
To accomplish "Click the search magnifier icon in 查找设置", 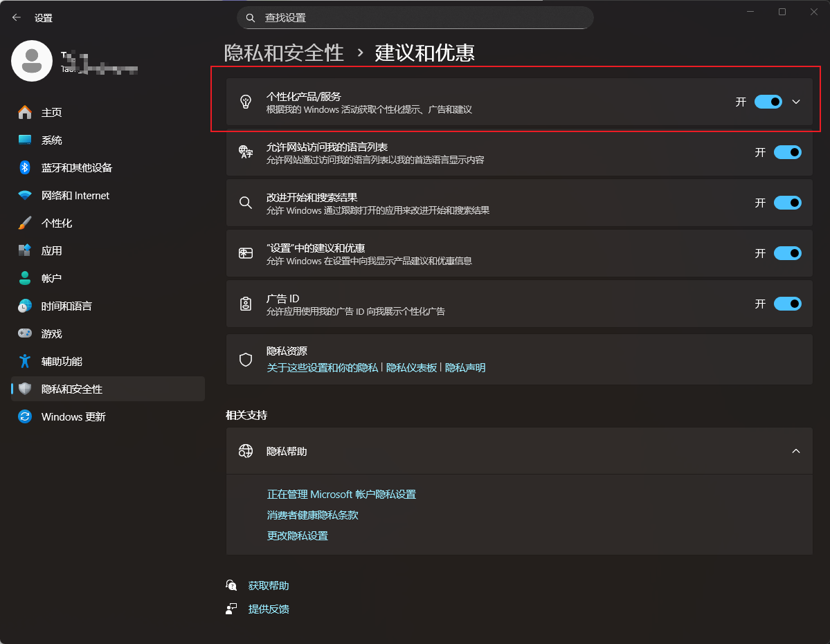I will click(x=251, y=18).
